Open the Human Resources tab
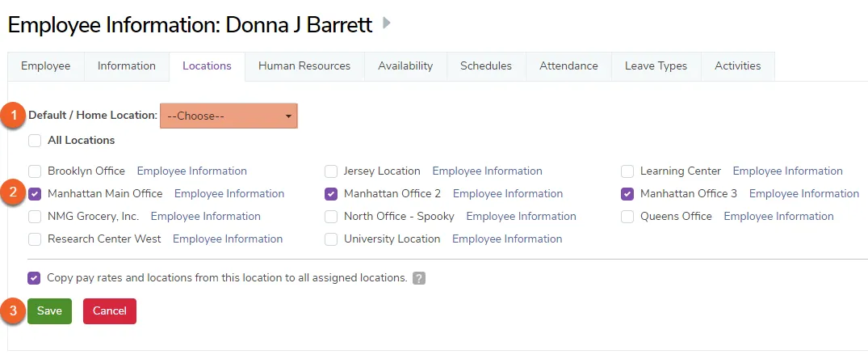This screenshot has height=359, width=868. [304, 66]
